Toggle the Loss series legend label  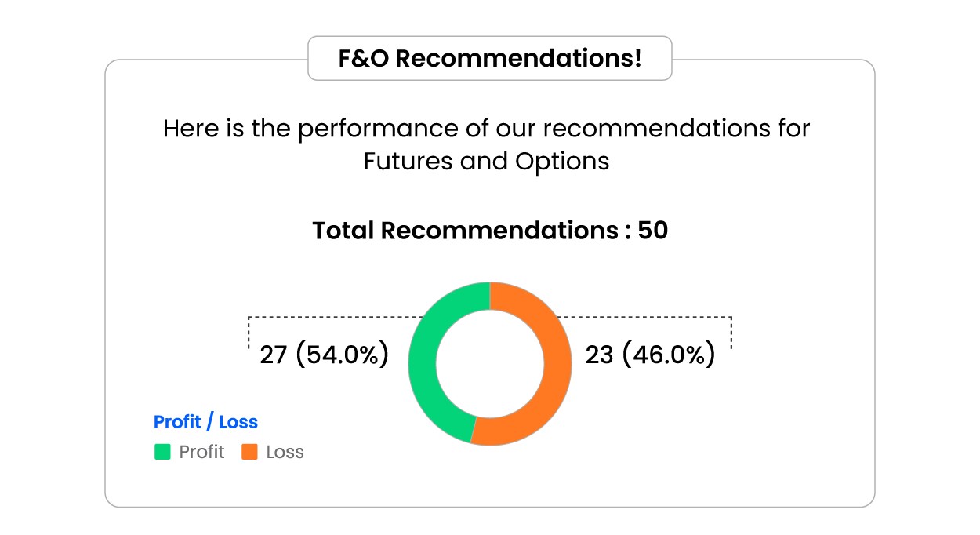[x=285, y=452]
